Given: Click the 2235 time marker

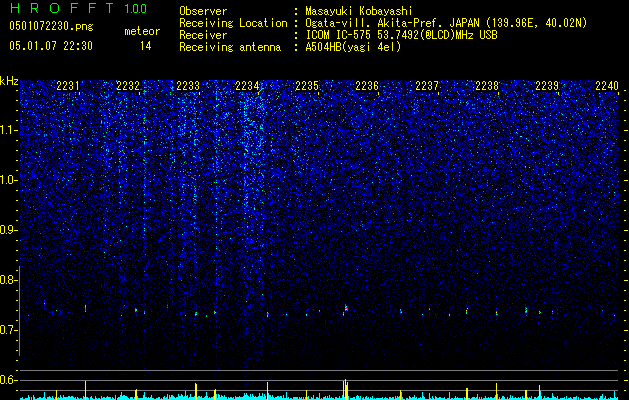Looking at the screenshot, I should click(307, 86).
